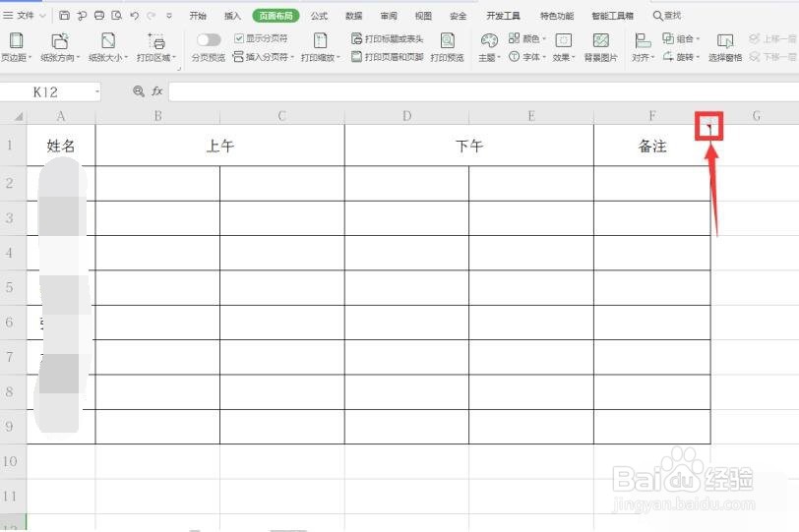Open the 选择窗格 selection pane
The width and height of the screenshot is (799, 532).
click(725, 47)
